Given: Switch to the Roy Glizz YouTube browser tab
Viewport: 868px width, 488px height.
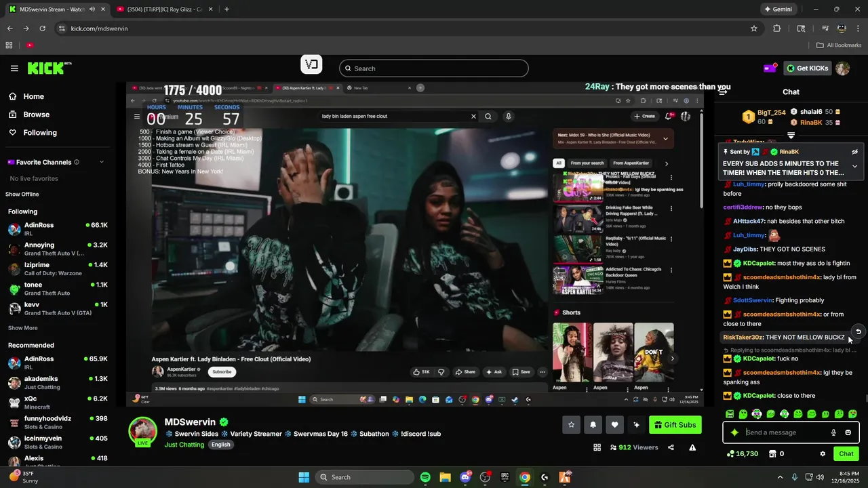Looking at the screenshot, I should (x=164, y=9).
